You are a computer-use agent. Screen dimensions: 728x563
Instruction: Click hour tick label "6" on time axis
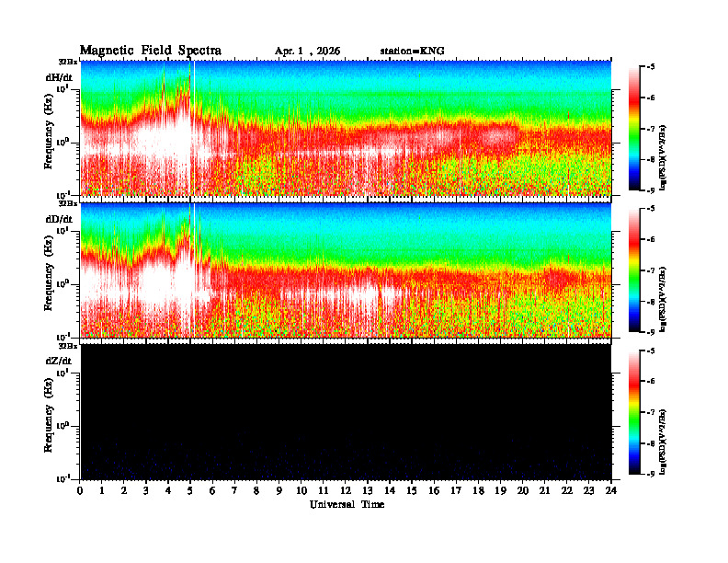point(212,490)
